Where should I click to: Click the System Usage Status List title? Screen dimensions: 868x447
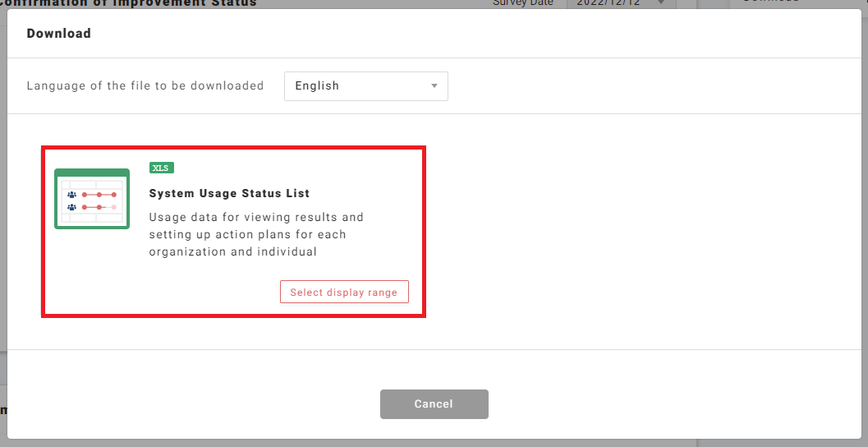click(229, 194)
